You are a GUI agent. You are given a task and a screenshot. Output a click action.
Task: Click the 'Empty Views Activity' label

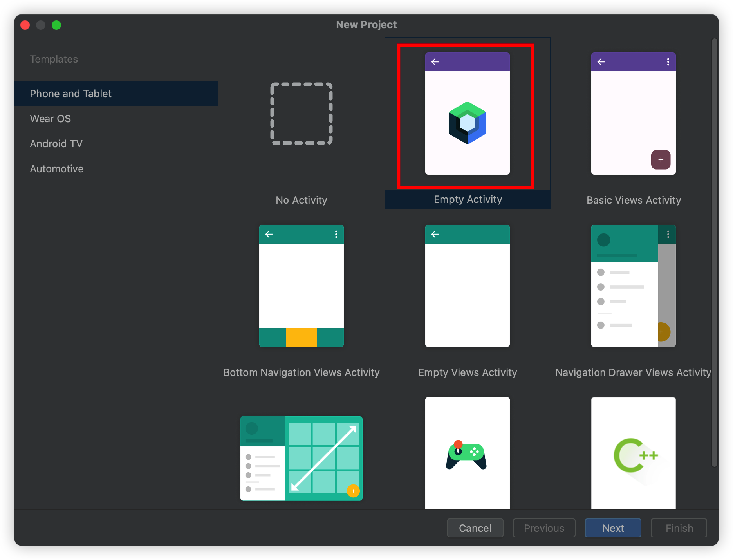[x=468, y=372]
